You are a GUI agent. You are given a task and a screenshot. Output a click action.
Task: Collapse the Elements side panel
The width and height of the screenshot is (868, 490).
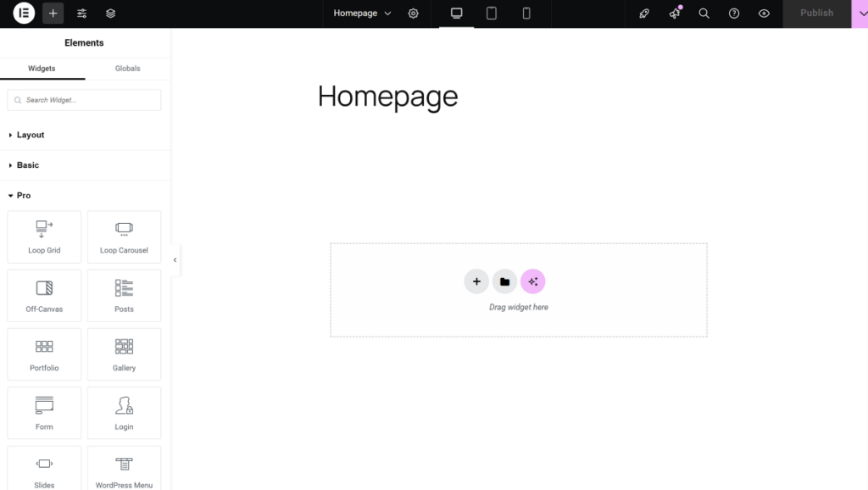tap(175, 259)
